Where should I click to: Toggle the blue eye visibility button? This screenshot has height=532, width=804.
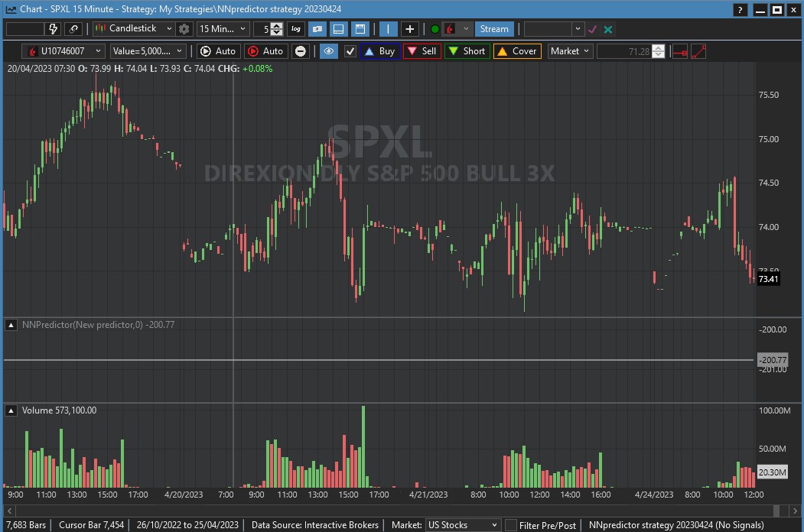(329, 51)
